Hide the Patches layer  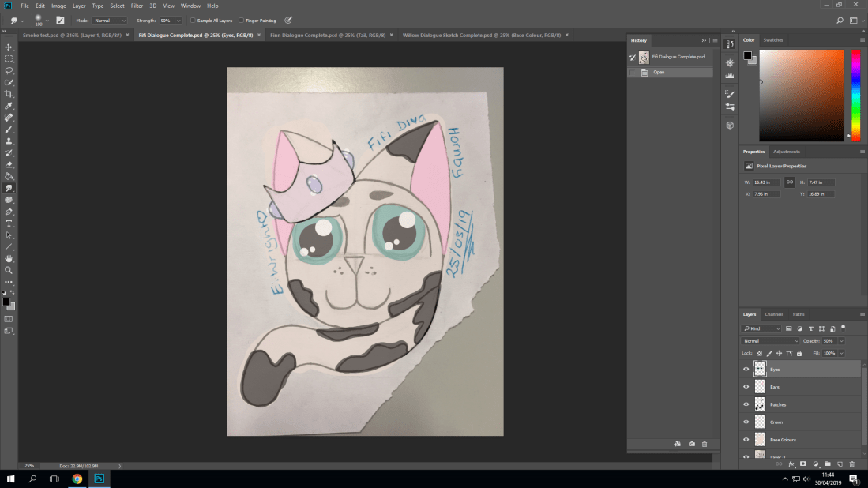point(746,404)
